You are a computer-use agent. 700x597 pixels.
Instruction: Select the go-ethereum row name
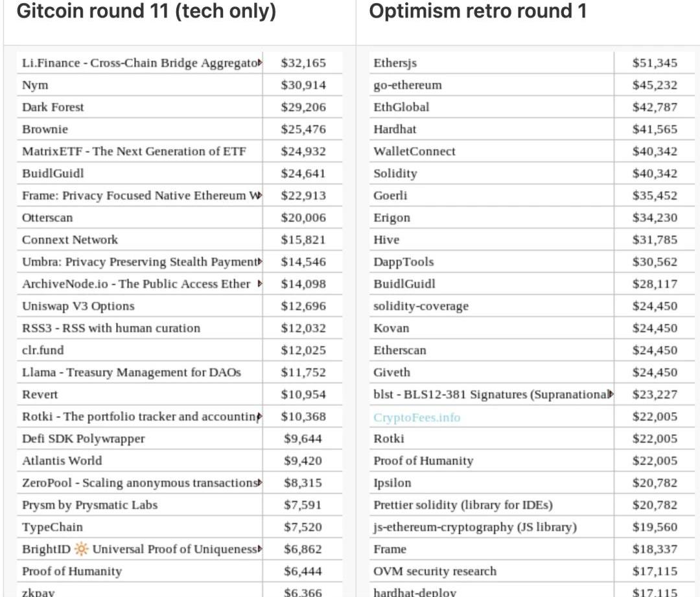pos(408,85)
